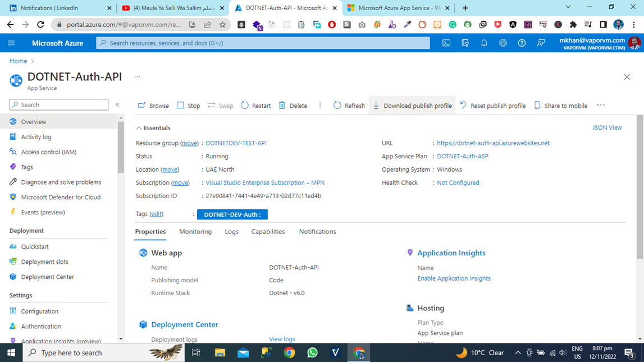Collapse the left navigation pane
The width and height of the screenshot is (644, 362).
[117, 103]
